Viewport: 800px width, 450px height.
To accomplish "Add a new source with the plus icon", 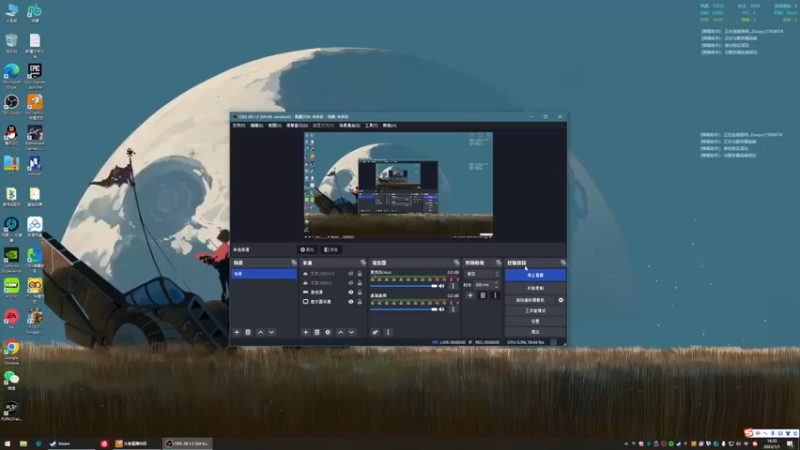I will pyautogui.click(x=306, y=332).
